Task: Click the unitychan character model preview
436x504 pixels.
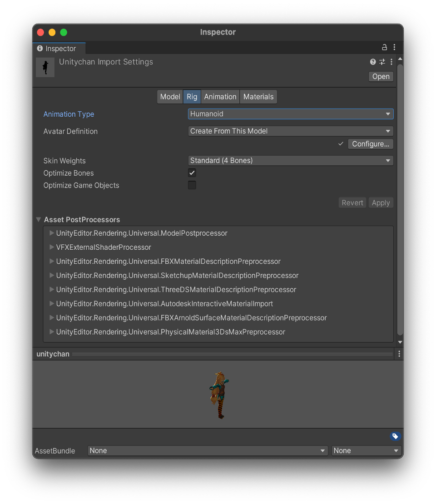Action: point(219,395)
